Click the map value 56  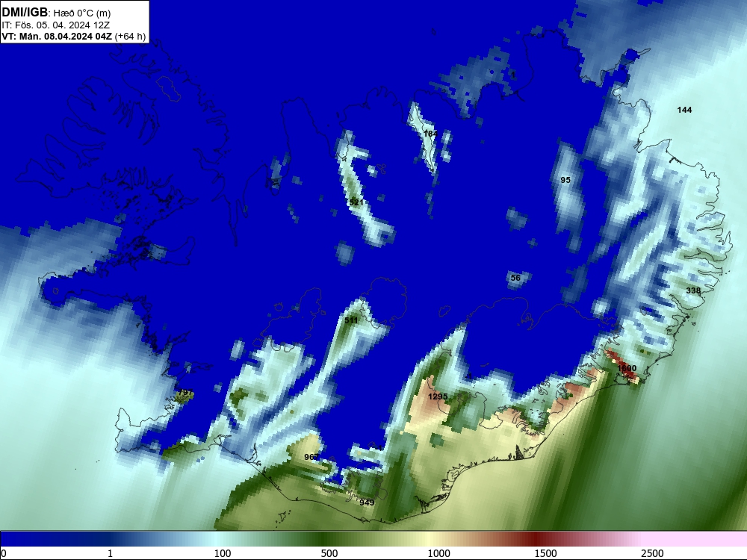(515, 278)
